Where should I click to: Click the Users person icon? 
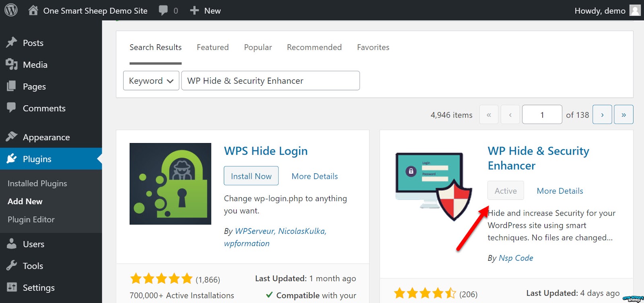tap(12, 244)
